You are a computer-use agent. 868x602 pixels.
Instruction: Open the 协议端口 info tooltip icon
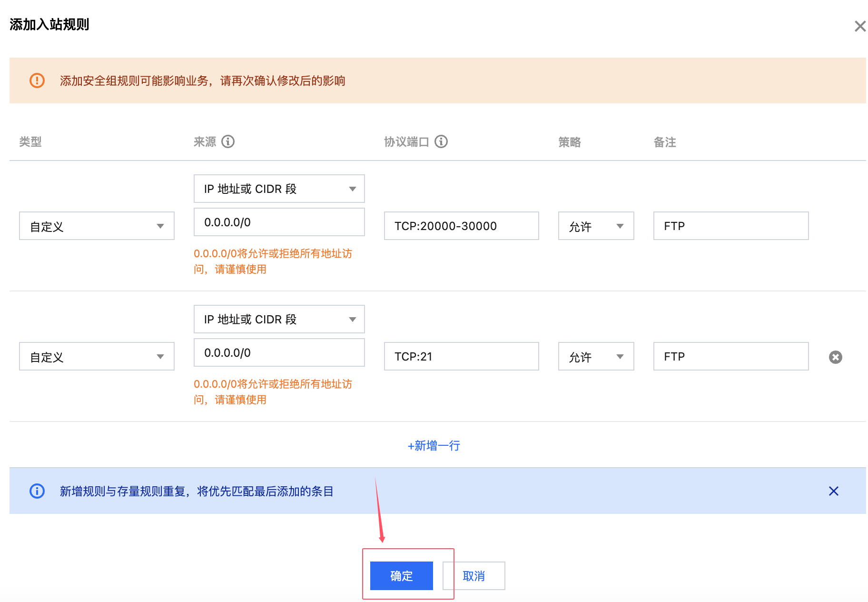(441, 141)
